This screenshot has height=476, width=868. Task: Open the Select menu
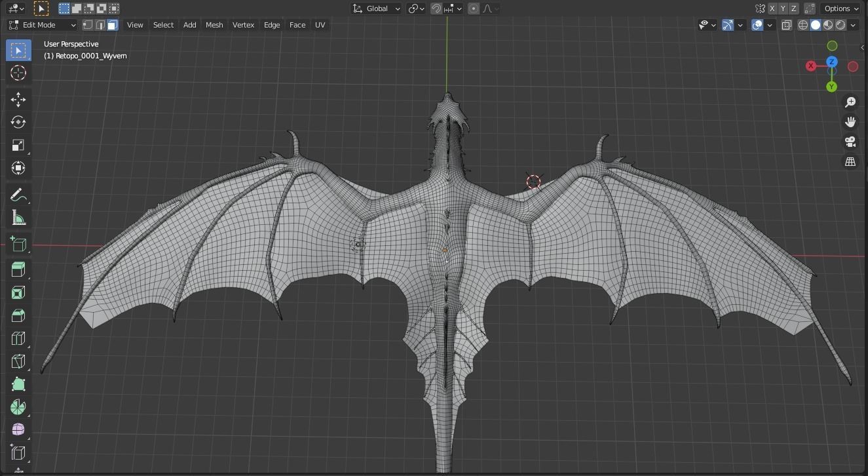tap(163, 25)
